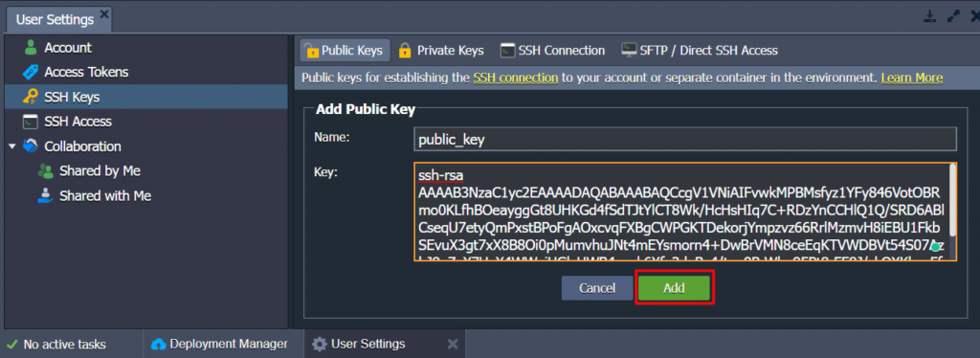This screenshot has height=358, width=980.
Task: Focus the Name input field
Action: coord(685,140)
